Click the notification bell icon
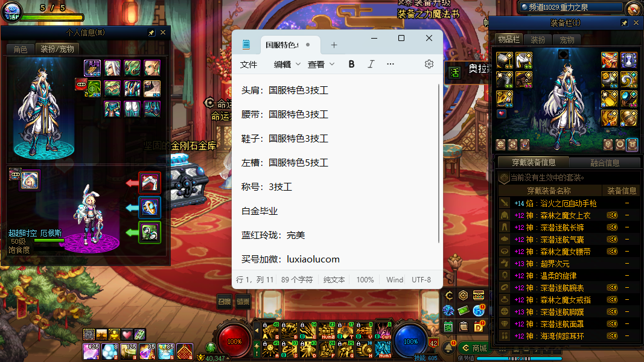Viewport: 644px width, 362px height. coord(448,348)
